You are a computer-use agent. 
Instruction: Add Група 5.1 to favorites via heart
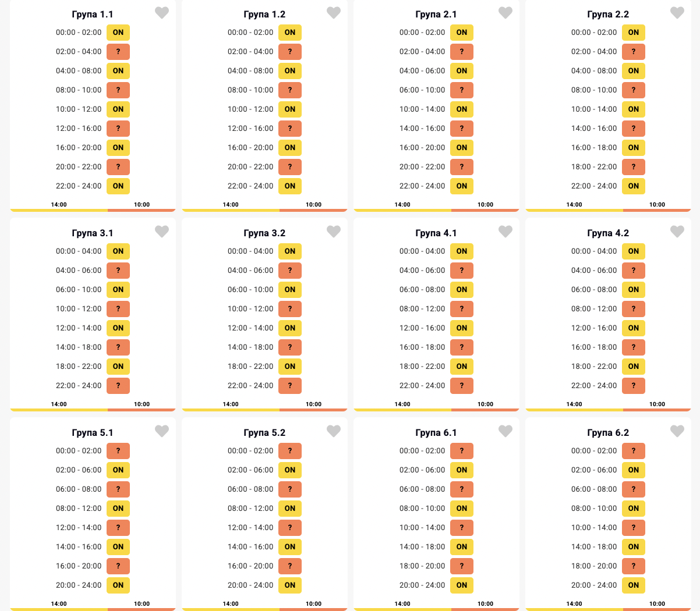point(162,431)
